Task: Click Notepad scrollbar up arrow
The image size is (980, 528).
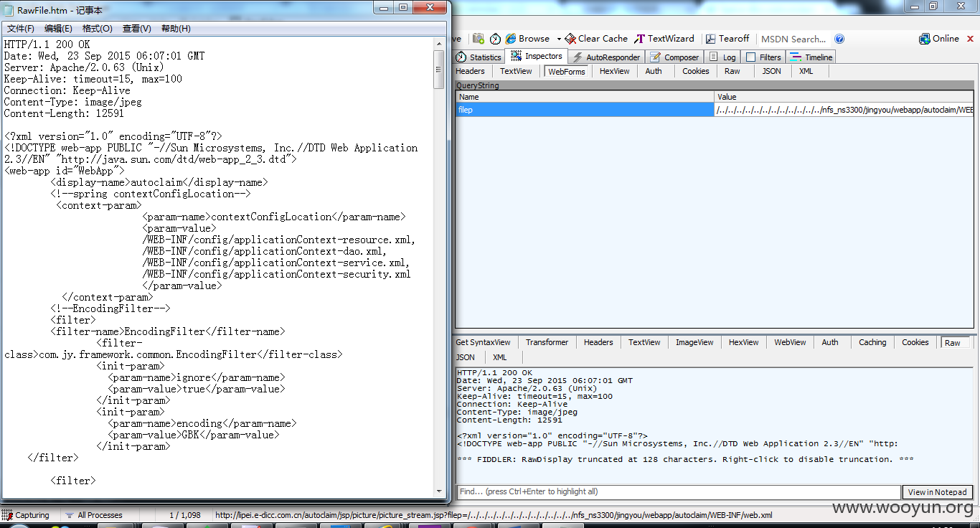Action: click(439, 44)
